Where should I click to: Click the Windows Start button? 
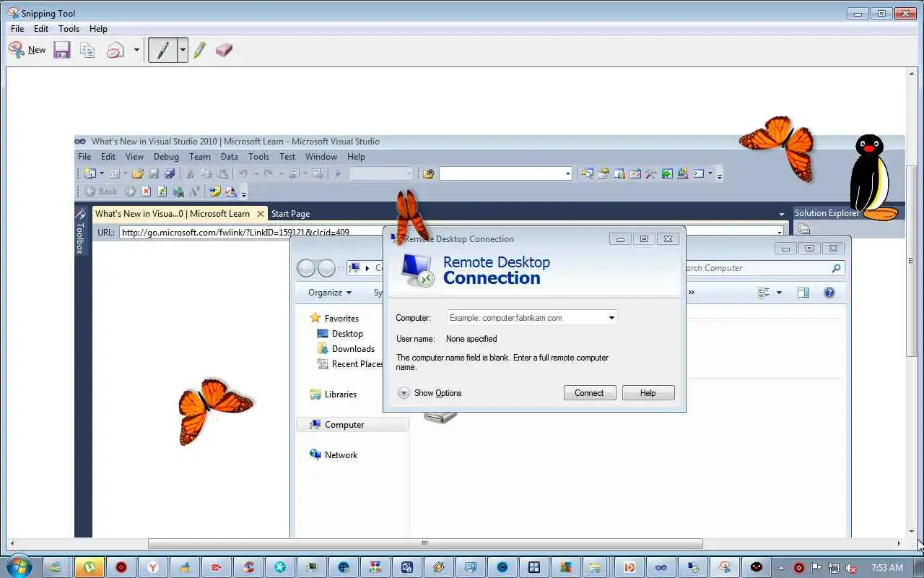point(19,567)
